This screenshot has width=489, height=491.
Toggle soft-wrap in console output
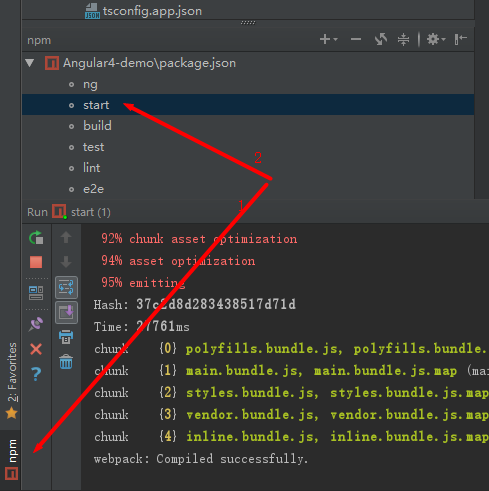(66, 287)
